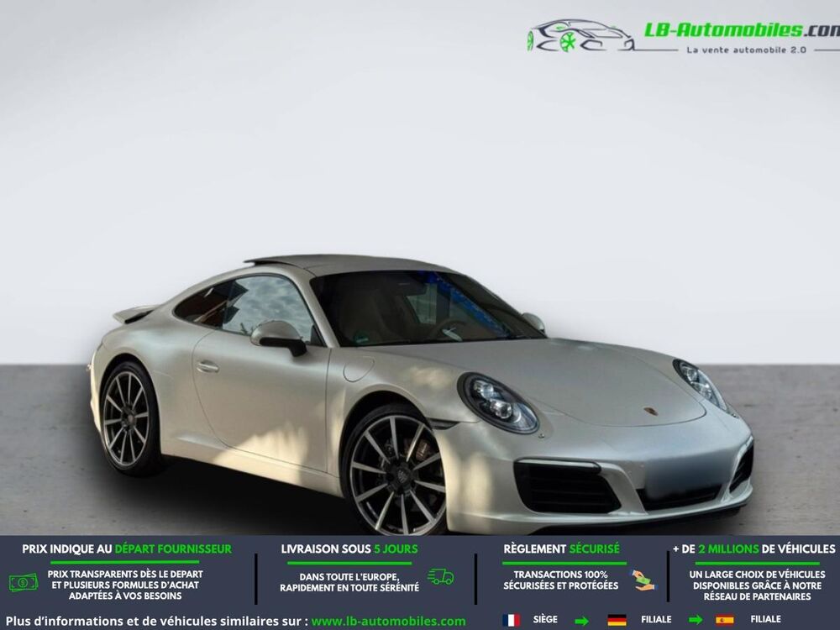Click 'Plus d'informations et de véhicules similaires sur' text
The width and height of the screenshot is (840, 630).
coord(157,622)
